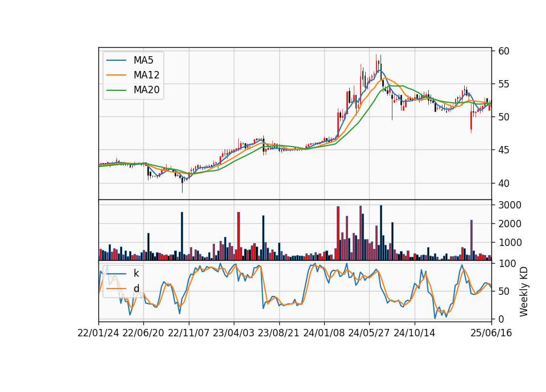The height and width of the screenshot is (392, 546).
Task: Click the price axis label 60
Action: [x=503, y=51]
